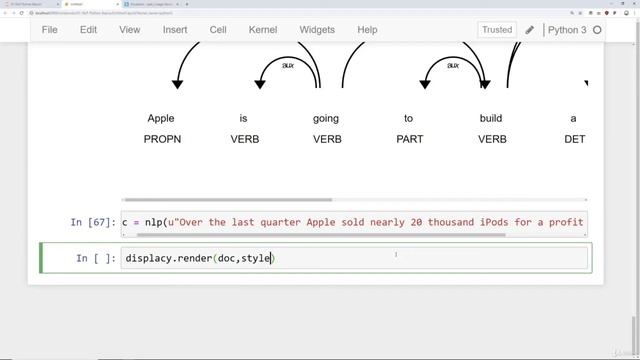Open the new tab plus button

[x=187, y=4]
